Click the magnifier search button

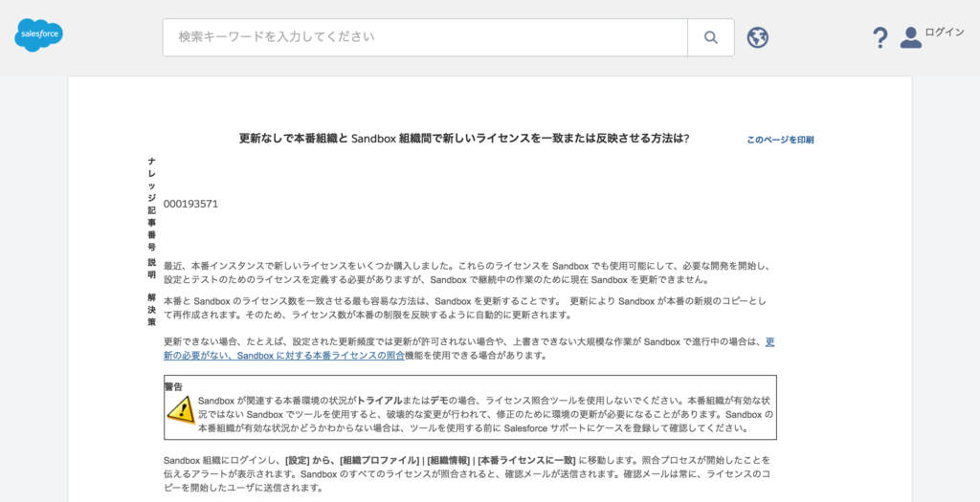click(711, 37)
